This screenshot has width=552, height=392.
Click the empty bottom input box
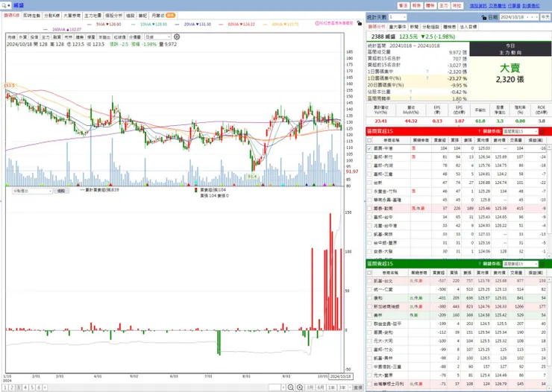(275, 388)
